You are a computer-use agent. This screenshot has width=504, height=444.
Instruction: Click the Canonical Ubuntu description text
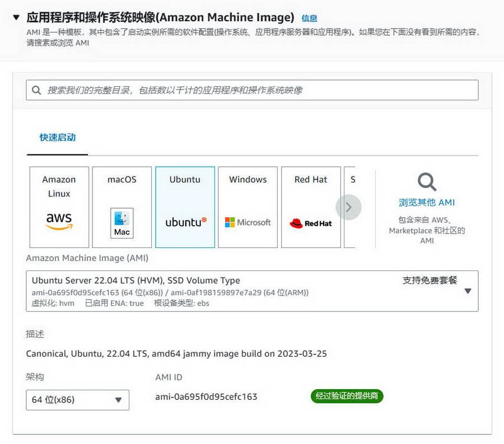pyautogui.click(x=176, y=354)
